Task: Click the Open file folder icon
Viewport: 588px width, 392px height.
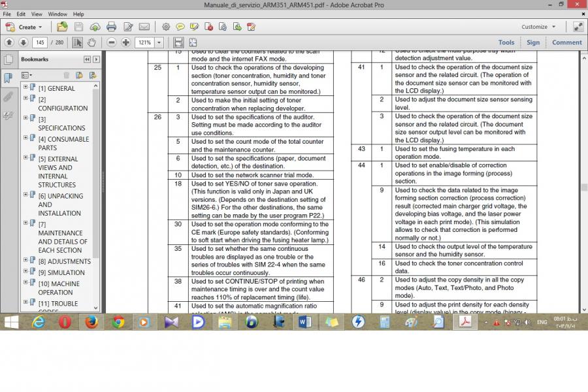Action: 62,27
